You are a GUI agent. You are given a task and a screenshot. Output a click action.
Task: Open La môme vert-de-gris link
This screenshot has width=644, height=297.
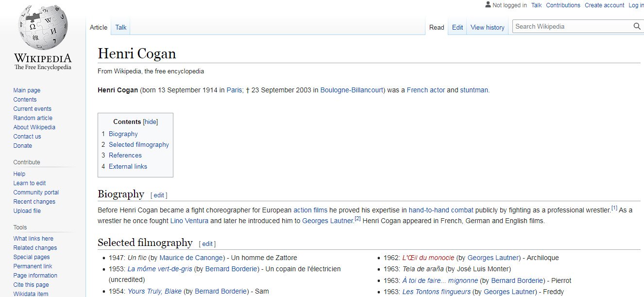(160, 269)
